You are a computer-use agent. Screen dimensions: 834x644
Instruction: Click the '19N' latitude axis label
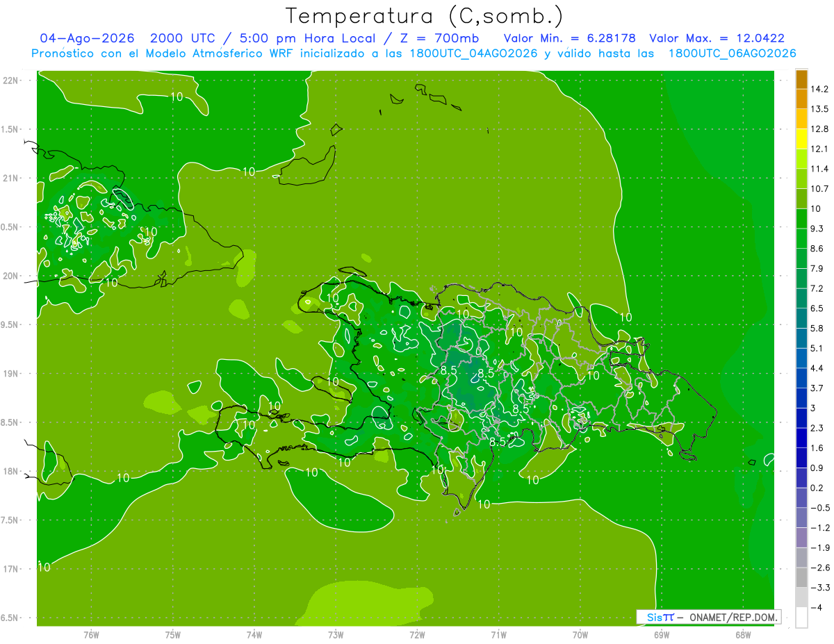10,373
